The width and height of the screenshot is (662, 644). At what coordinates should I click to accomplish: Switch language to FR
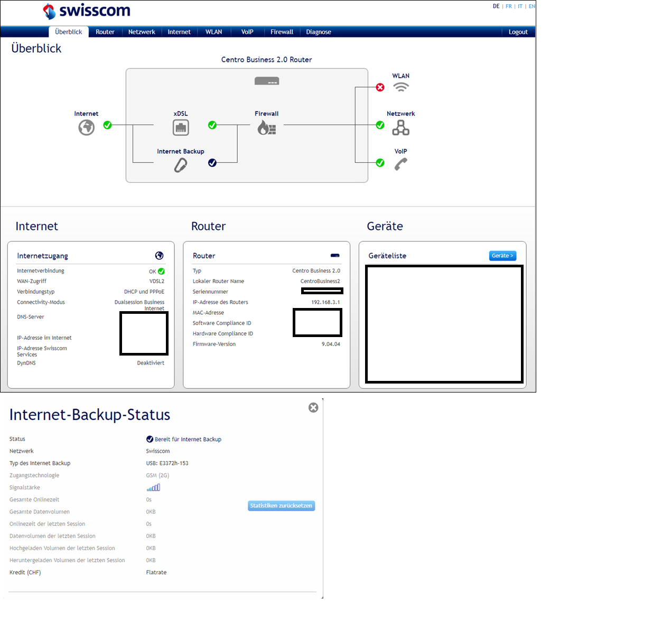[x=509, y=6]
